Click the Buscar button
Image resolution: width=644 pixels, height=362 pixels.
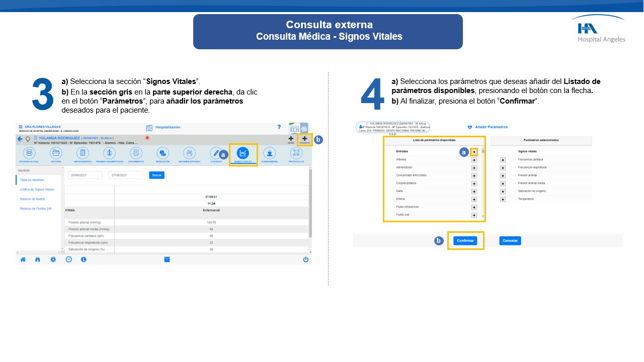(x=157, y=175)
